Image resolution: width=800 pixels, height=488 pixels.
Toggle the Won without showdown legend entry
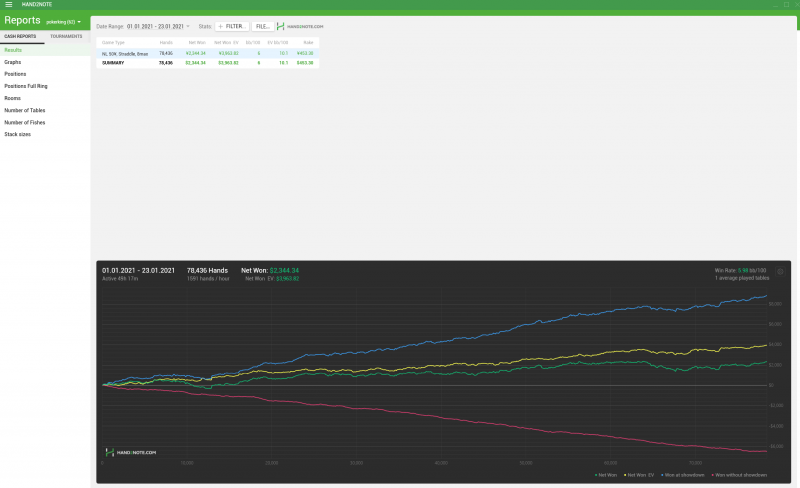[739, 475]
